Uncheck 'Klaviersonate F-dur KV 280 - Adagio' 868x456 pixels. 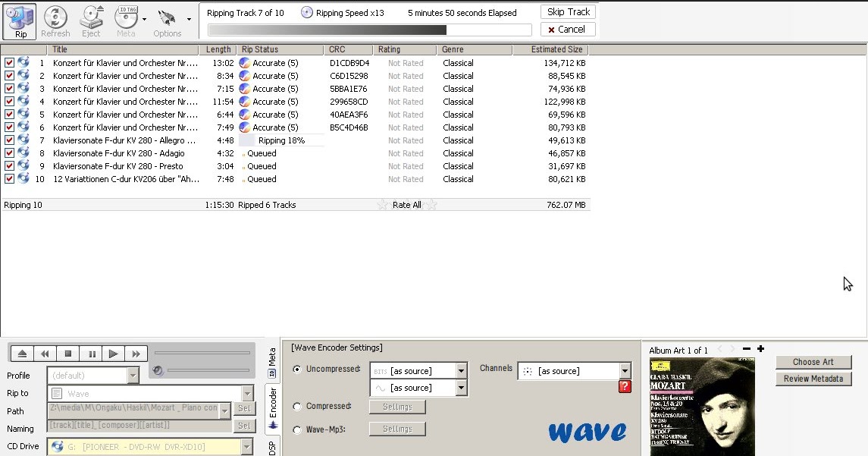(9, 153)
